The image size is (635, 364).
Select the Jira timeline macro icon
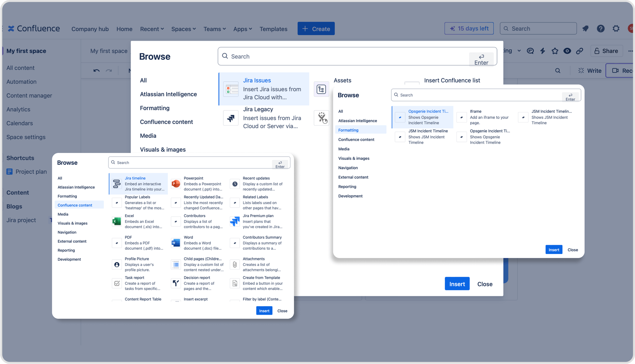(x=117, y=184)
